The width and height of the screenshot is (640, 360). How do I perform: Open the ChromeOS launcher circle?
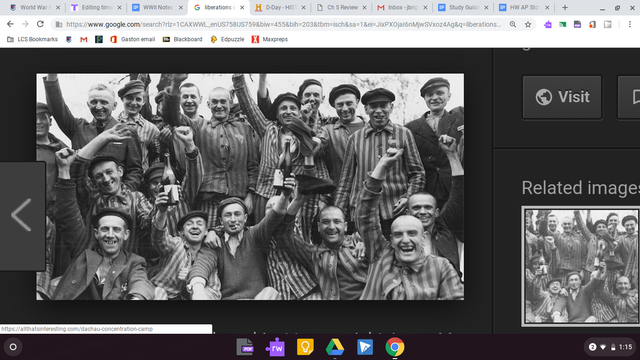[x=13, y=347]
